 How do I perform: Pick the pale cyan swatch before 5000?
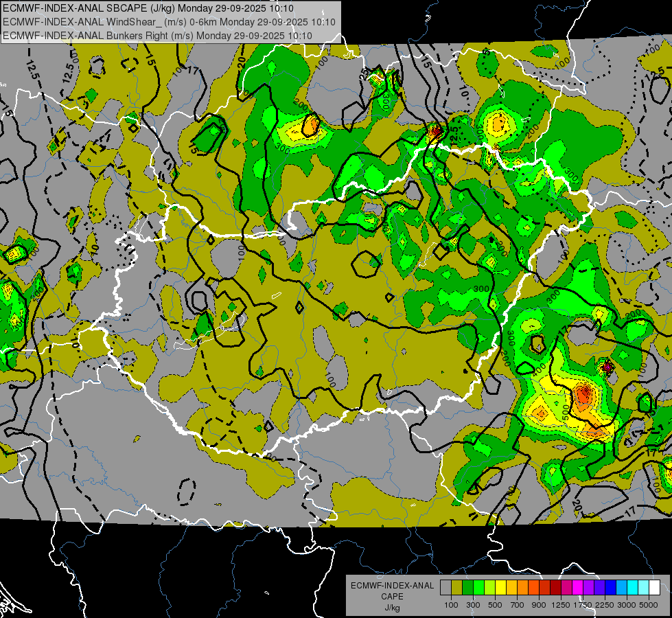pyautogui.click(x=644, y=588)
